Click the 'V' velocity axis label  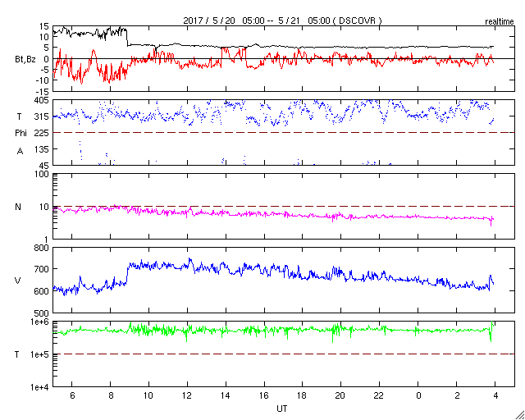click(x=18, y=281)
